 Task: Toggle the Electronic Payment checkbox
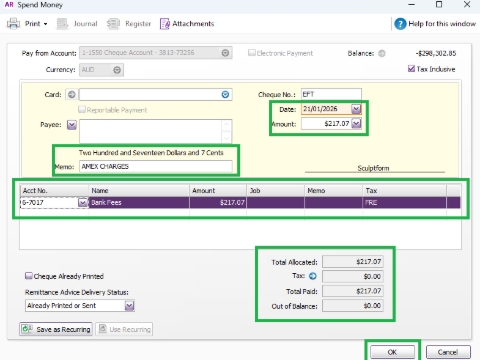pos(252,53)
